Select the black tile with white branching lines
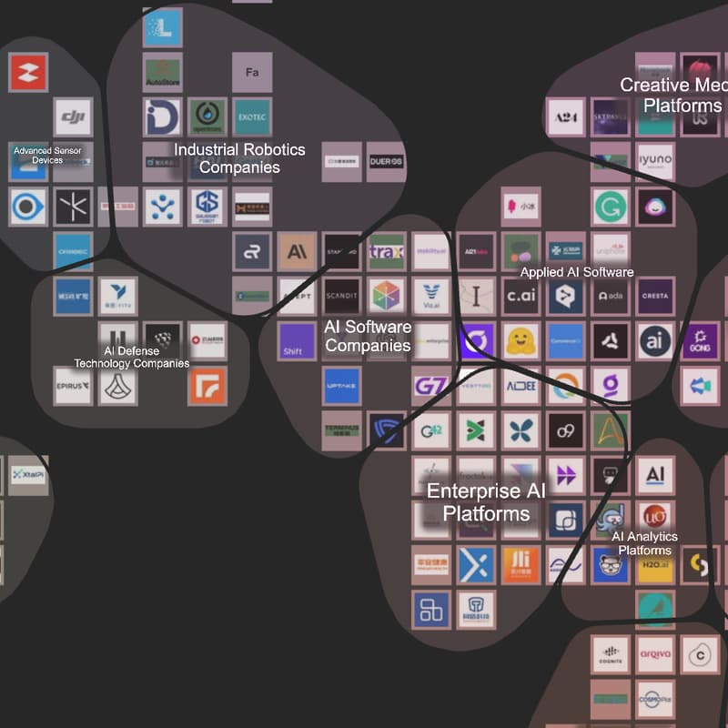 click(x=73, y=207)
